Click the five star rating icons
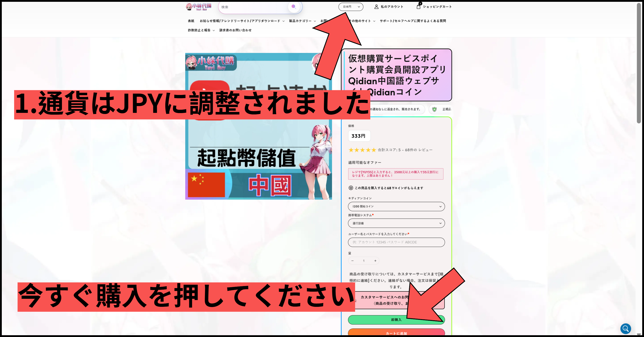This screenshot has height=337, width=644. pyautogui.click(x=362, y=150)
